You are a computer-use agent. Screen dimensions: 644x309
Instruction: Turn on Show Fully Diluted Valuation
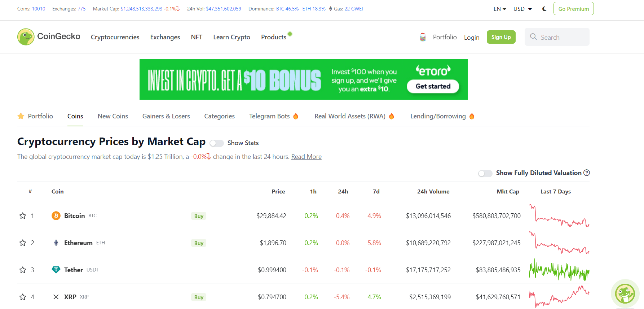pyautogui.click(x=485, y=174)
